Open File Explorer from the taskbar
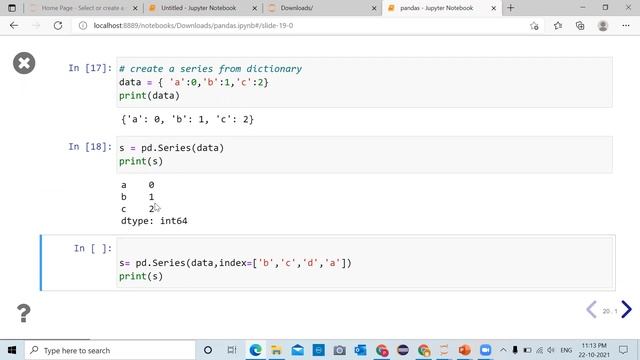The height and width of the screenshot is (360, 640). pos(276,350)
